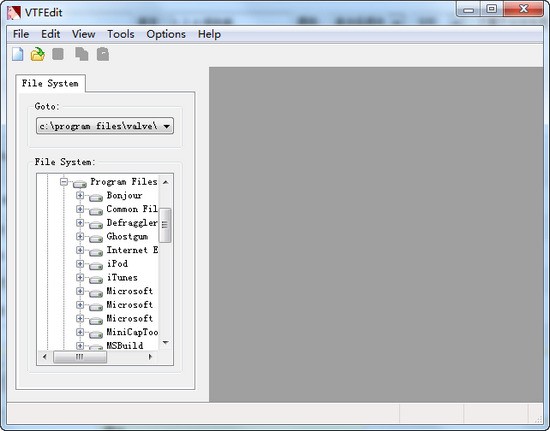Viewport: 550px width, 431px height.
Task: Expand the Defraggler folder node
Action: pos(80,223)
